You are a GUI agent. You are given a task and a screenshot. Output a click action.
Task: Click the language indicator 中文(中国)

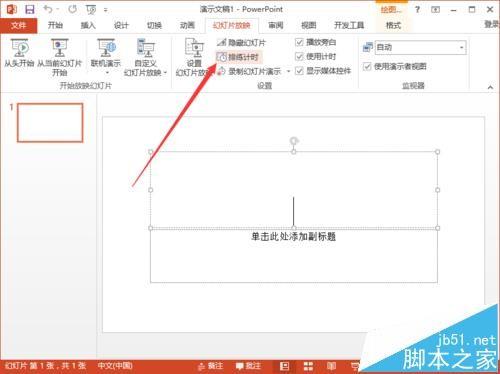pos(115,366)
